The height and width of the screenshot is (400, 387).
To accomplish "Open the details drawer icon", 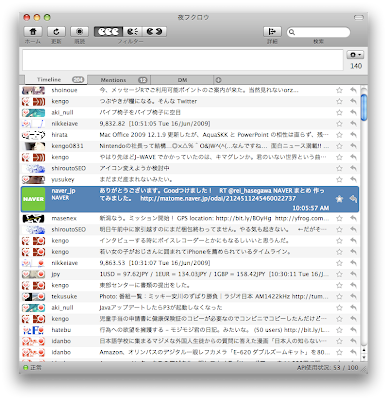I will tap(272, 32).
